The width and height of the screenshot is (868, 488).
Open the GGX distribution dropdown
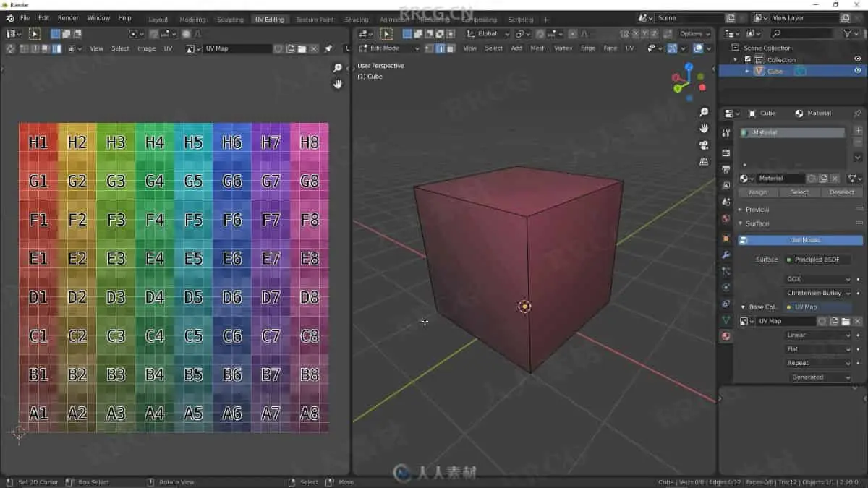818,279
